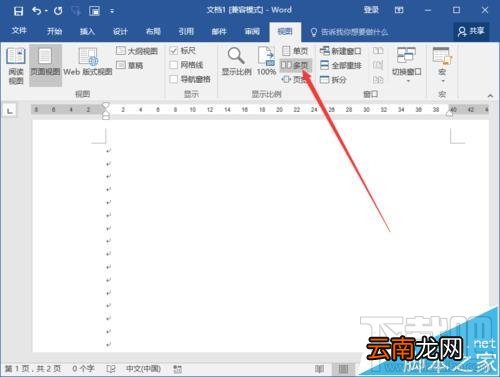Click 拆分 split window
This screenshot has width=500, height=377.
pyautogui.click(x=333, y=80)
